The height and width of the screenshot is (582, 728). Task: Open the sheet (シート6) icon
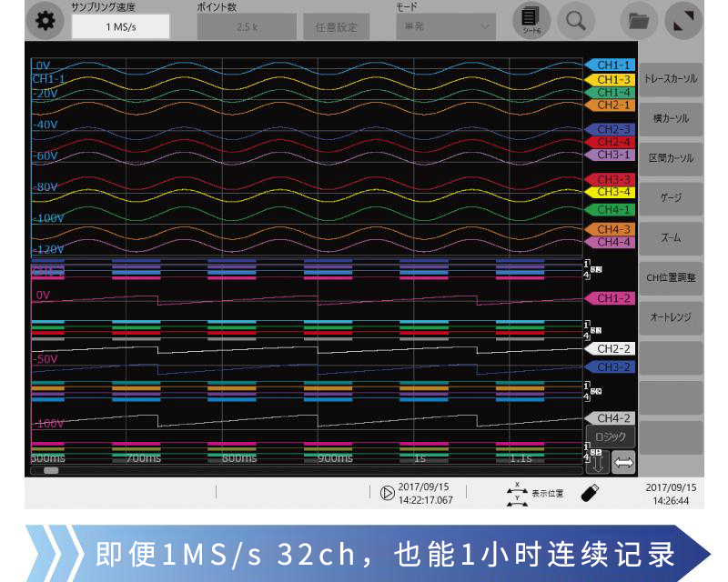531,20
